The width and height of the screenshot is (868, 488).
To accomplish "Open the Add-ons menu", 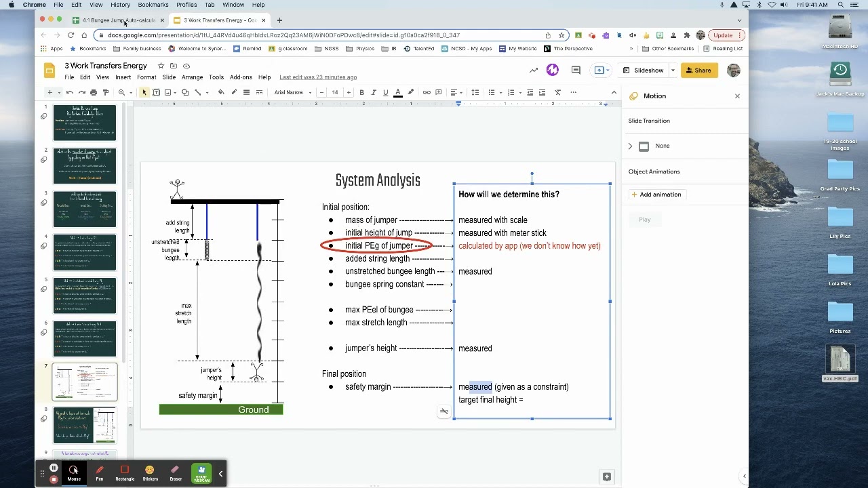I will coord(241,77).
